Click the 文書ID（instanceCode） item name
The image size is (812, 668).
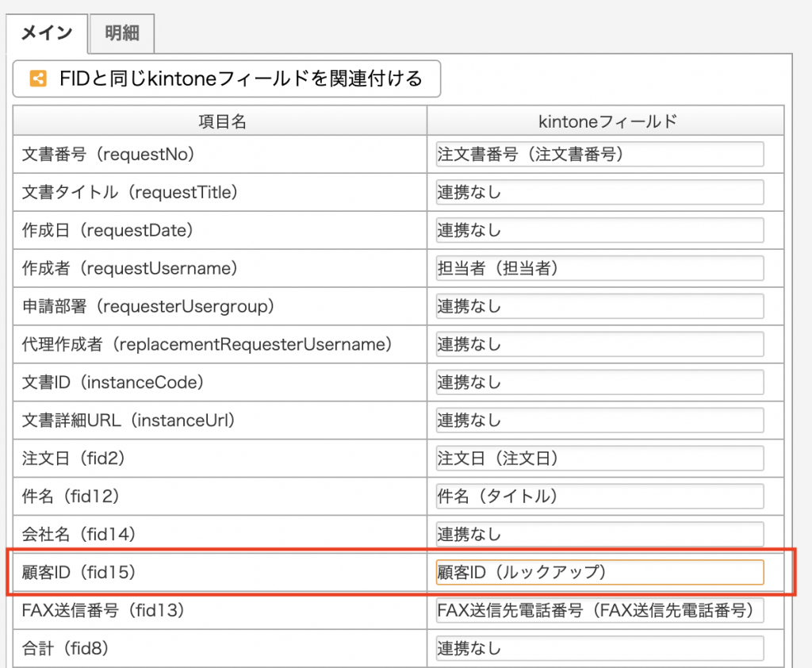[113, 382]
